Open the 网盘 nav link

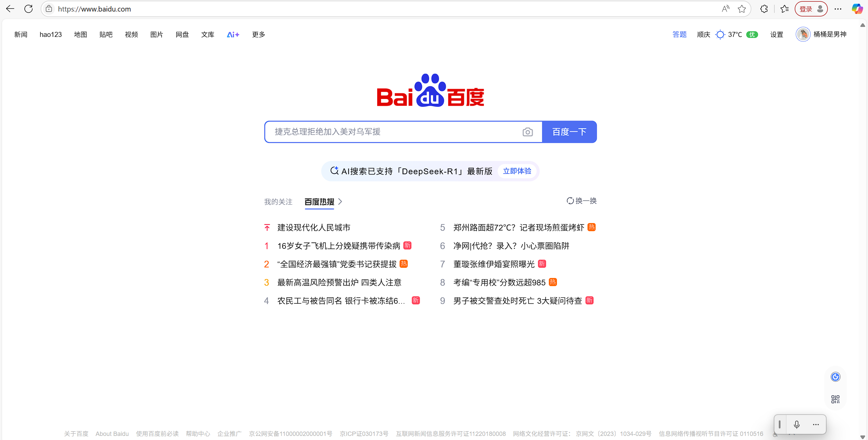coord(182,35)
